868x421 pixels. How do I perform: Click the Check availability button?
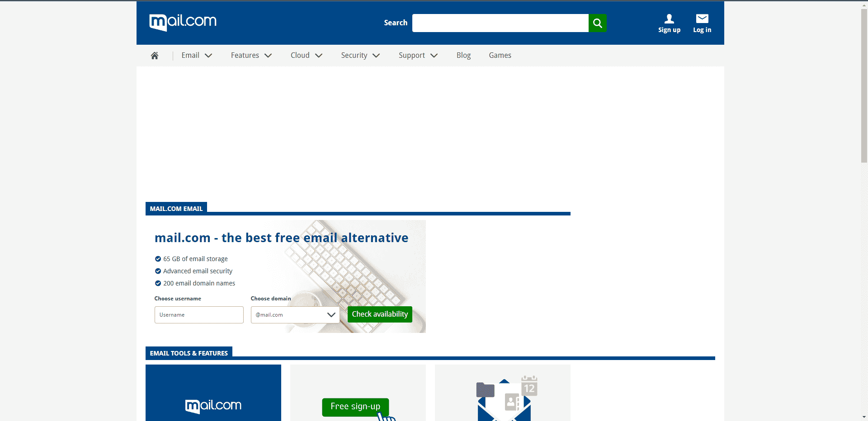(x=380, y=314)
